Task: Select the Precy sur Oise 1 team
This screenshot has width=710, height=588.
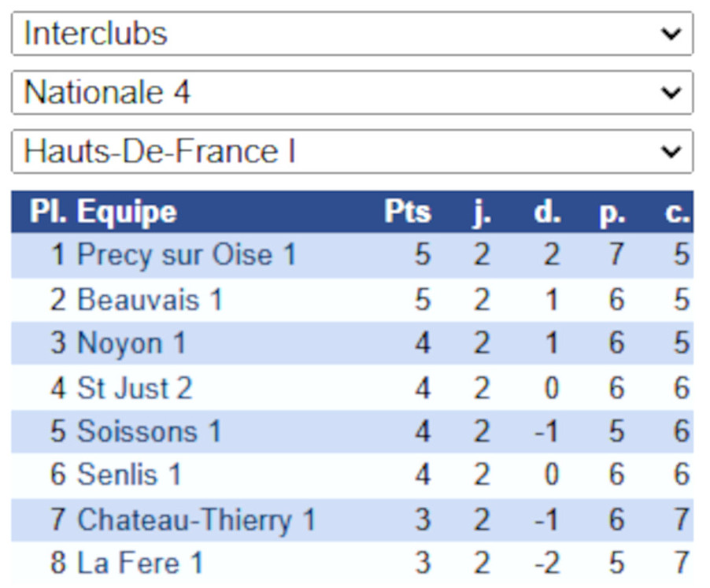Action: click(x=187, y=255)
